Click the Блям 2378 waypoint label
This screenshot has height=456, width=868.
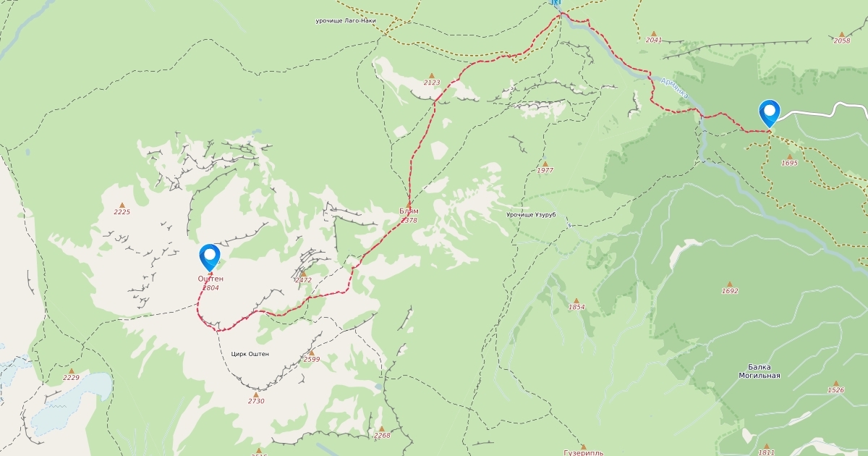[409, 215]
